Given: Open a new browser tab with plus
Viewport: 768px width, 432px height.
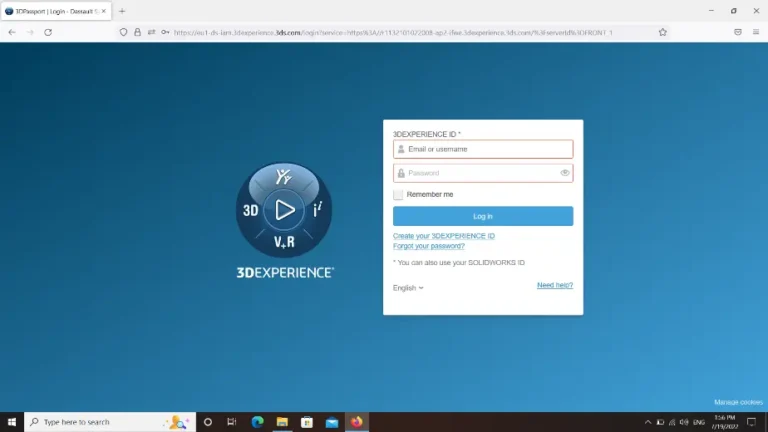Looking at the screenshot, I should point(122,11).
